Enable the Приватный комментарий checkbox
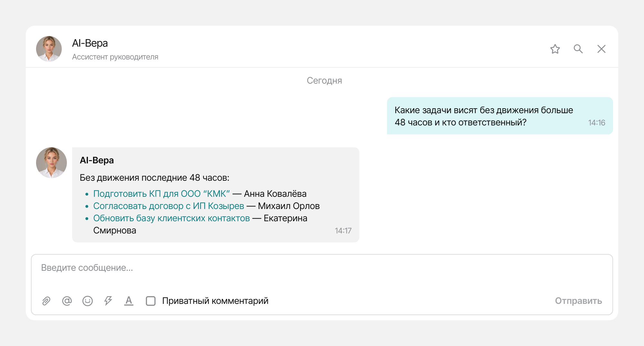The image size is (644, 346). [151, 301]
